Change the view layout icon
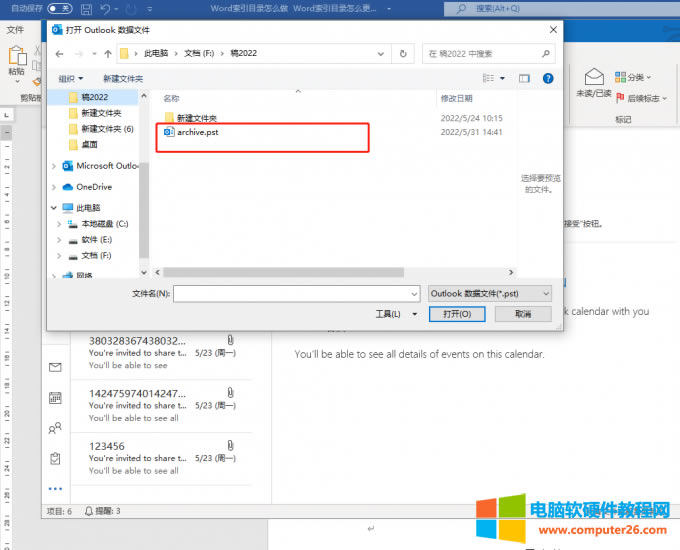The height and width of the screenshot is (550, 680). click(x=488, y=78)
